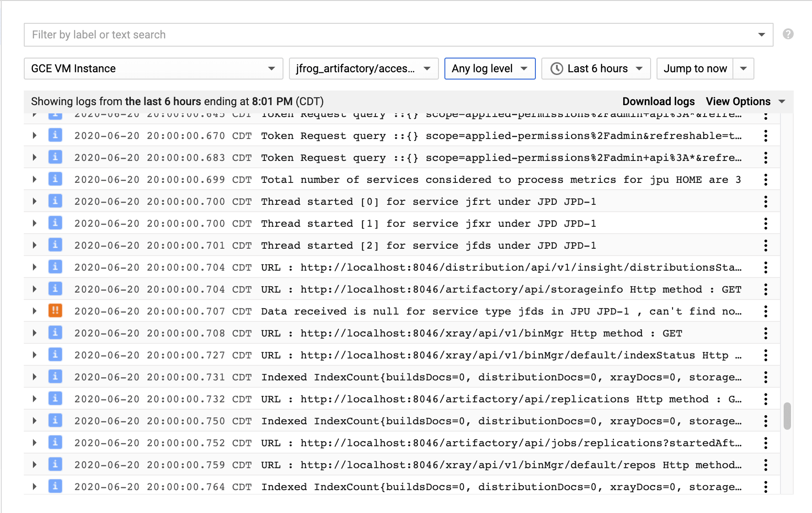Open kebab menu for Data received is null row

(765, 311)
